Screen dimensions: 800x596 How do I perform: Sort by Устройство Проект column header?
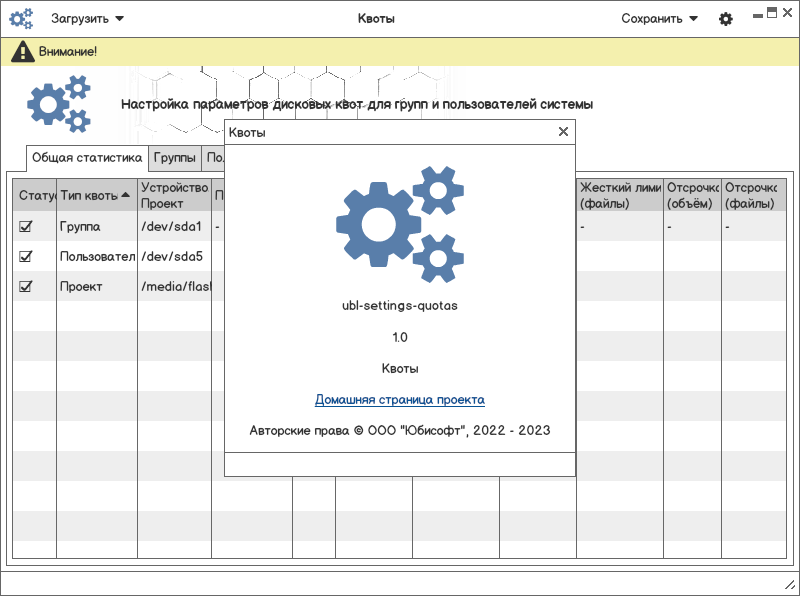tap(174, 195)
